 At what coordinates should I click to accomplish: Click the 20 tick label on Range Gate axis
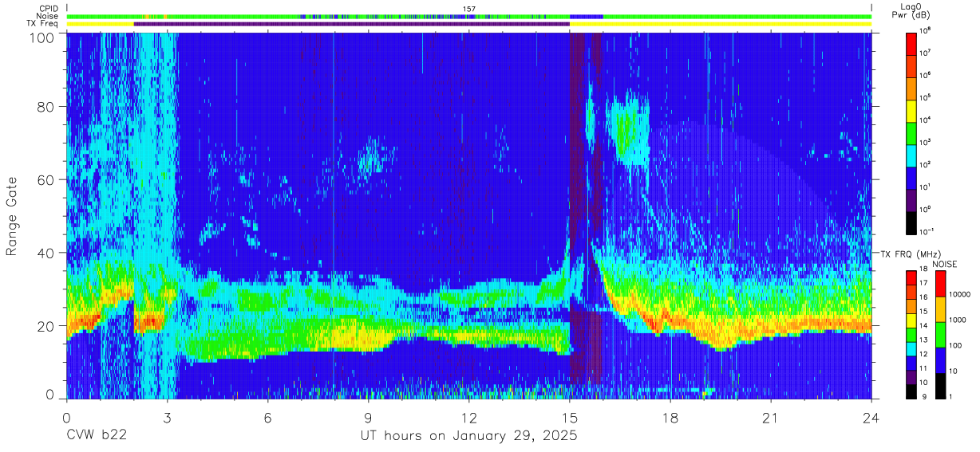[47, 325]
